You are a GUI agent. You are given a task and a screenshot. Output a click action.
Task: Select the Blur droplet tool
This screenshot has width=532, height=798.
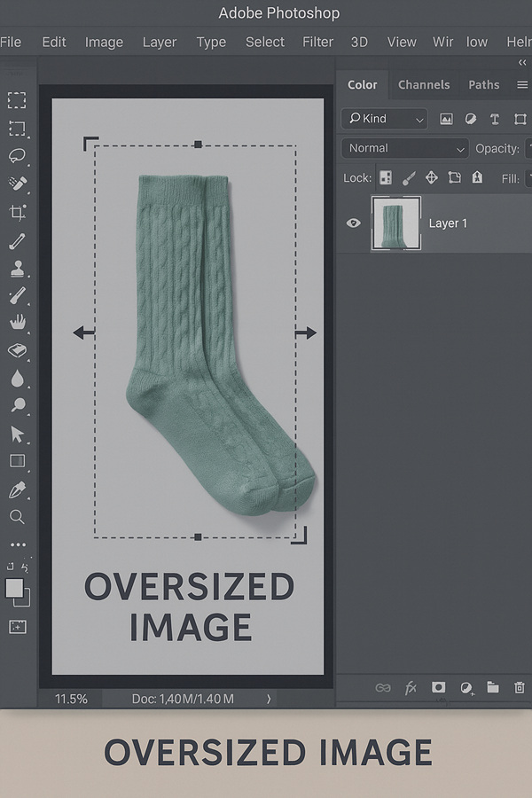tap(18, 379)
